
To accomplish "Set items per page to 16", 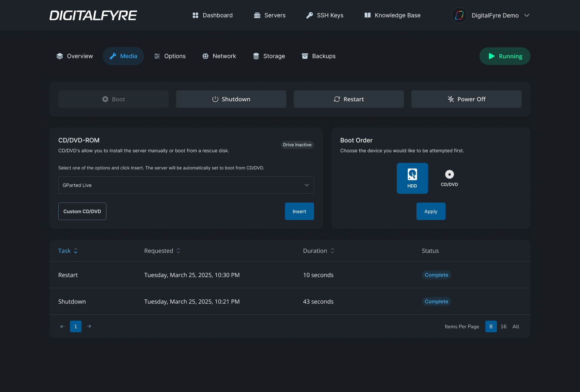I will (x=503, y=326).
